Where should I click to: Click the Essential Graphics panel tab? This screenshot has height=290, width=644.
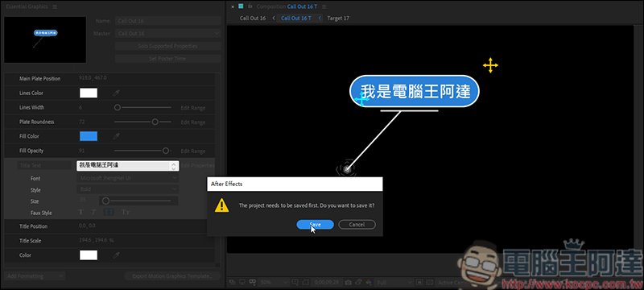click(x=27, y=6)
